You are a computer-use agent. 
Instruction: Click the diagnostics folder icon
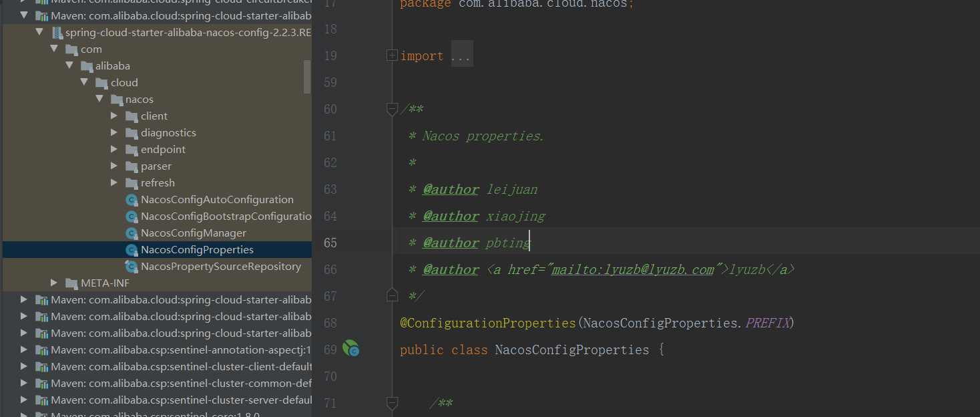coord(132,133)
